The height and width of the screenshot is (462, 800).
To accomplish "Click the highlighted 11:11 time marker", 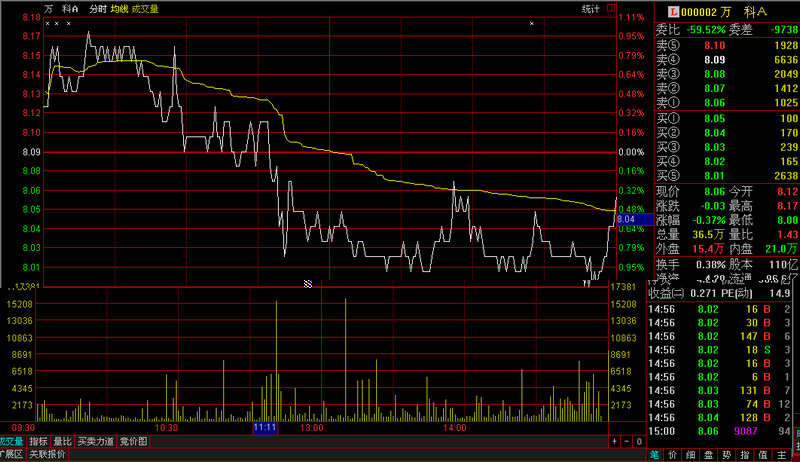I will click(265, 427).
